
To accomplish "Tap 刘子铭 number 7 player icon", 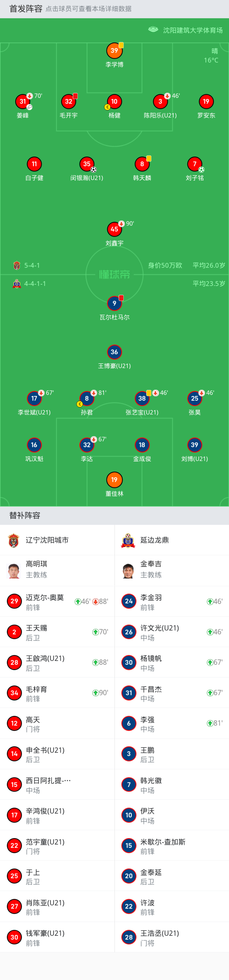I will 194,164.
